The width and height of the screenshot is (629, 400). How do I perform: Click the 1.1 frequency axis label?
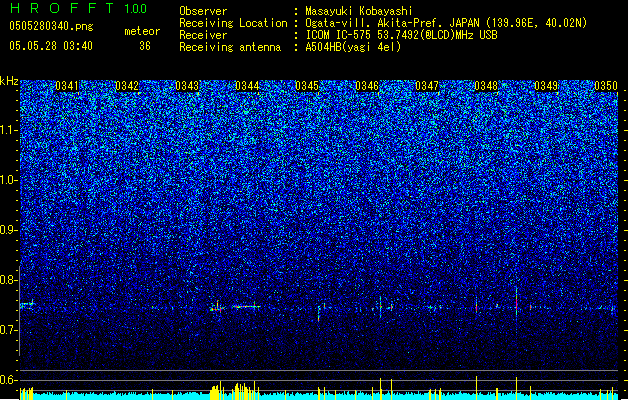tap(9, 130)
